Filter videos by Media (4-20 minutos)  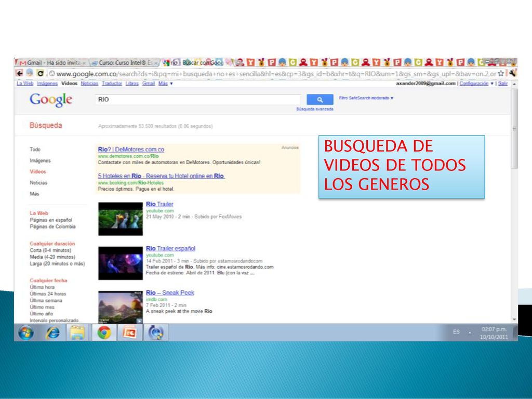point(52,257)
